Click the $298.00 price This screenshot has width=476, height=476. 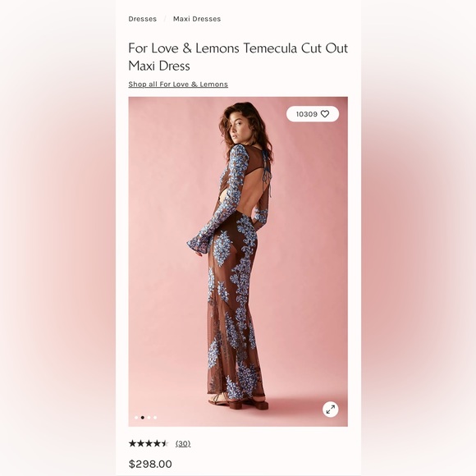pyautogui.click(x=150, y=464)
